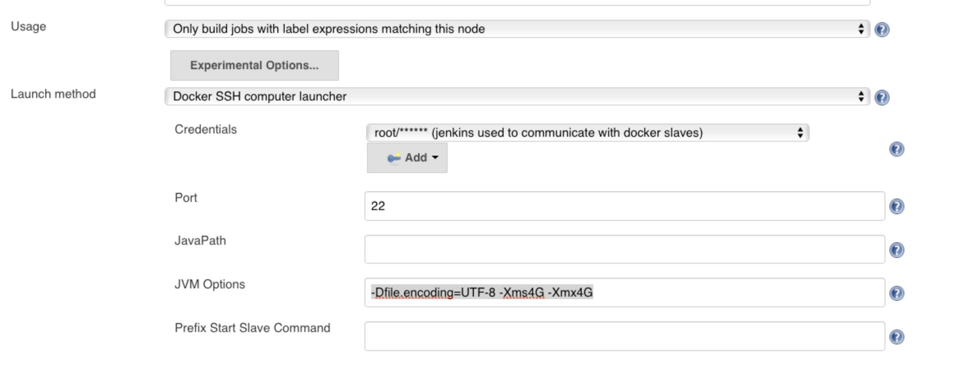Viewport: 980px width, 365px height.
Task: Click the key icon on the Add button
Action: click(x=394, y=158)
